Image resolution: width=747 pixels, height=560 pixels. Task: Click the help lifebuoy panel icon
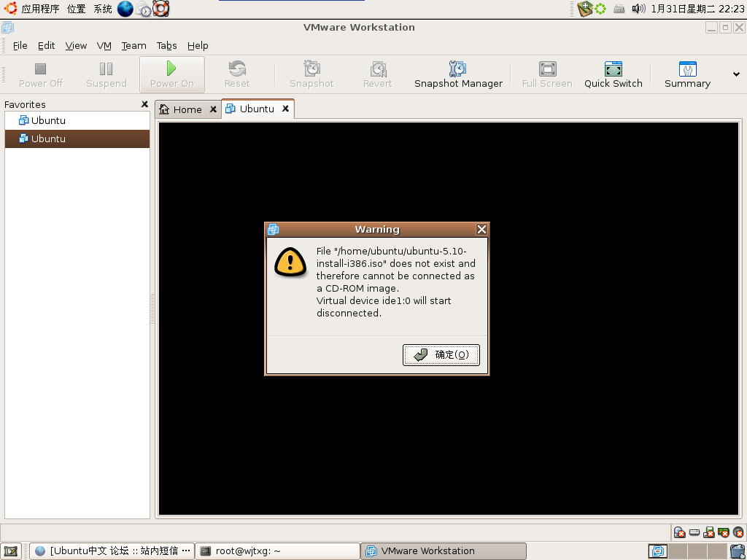pos(161,9)
